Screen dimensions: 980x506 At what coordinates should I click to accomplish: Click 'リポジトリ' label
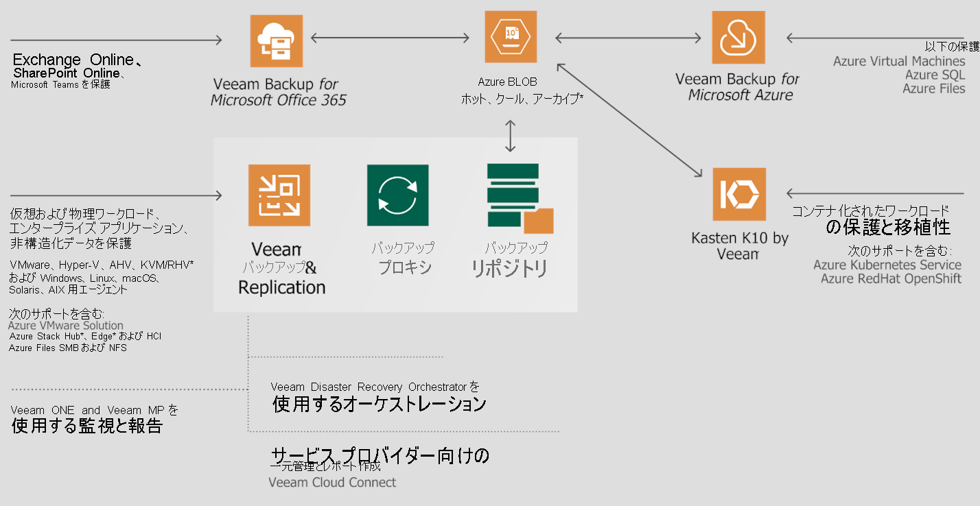coord(509,269)
